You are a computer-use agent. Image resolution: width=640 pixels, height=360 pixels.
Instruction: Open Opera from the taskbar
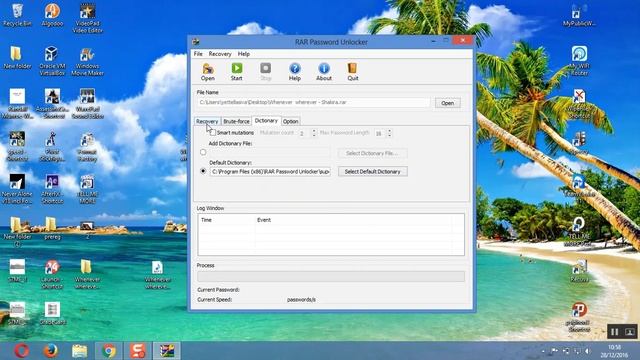[21, 351]
